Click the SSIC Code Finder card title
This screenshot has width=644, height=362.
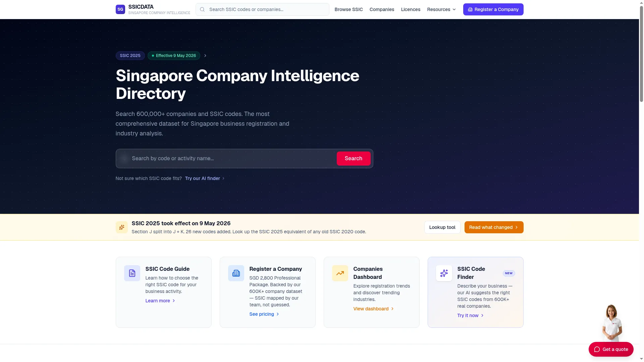pos(471,273)
